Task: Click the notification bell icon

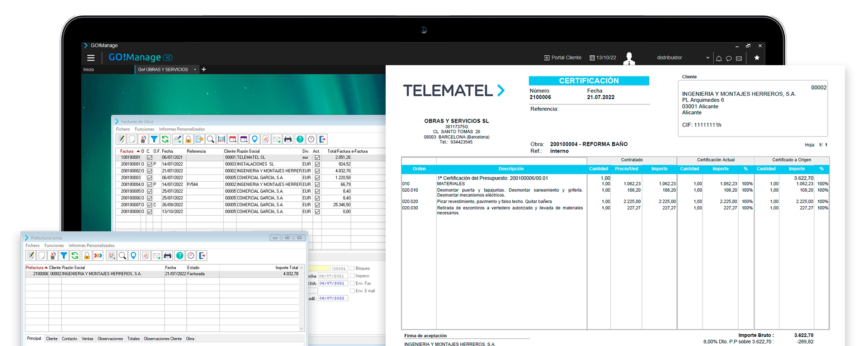Action: click(x=719, y=58)
